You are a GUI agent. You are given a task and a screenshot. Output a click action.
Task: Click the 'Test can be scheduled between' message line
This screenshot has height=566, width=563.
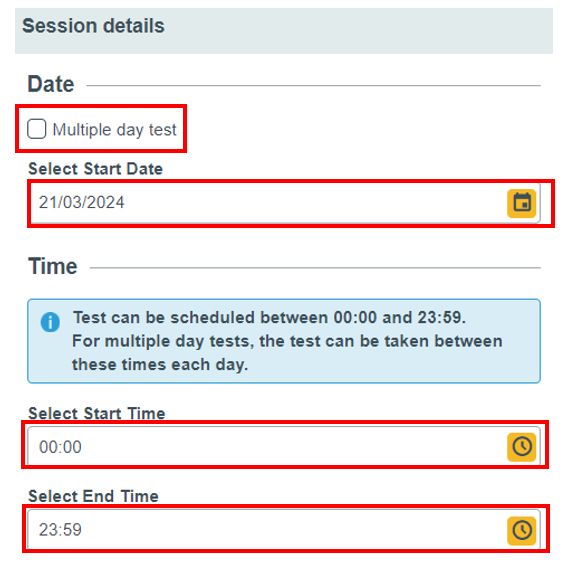pos(269,318)
